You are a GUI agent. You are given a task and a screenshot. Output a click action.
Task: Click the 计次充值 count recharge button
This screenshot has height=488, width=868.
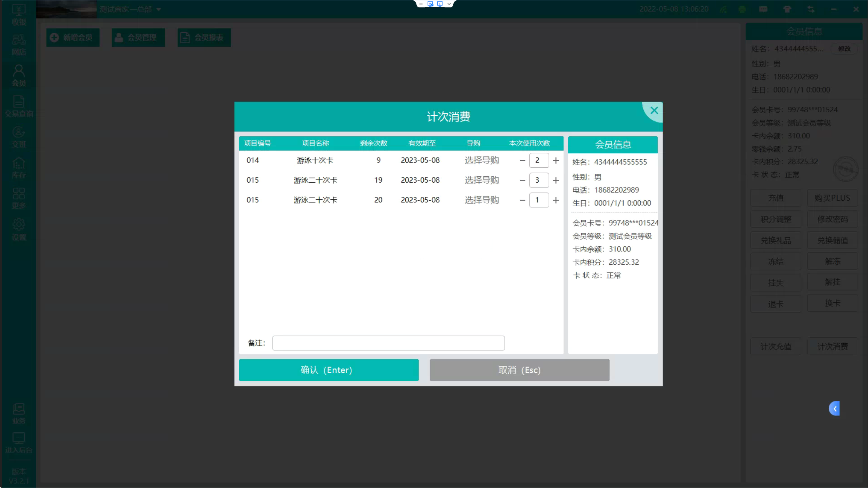(x=776, y=346)
